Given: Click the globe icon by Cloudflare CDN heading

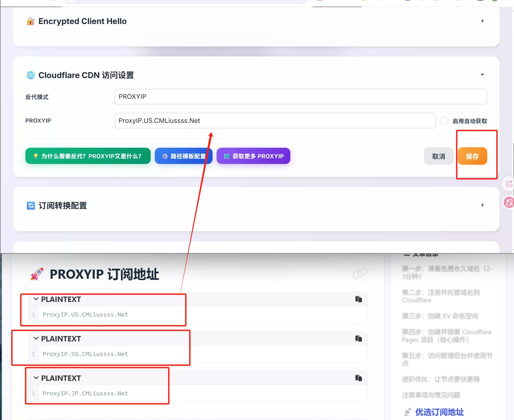Looking at the screenshot, I should 31,75.
